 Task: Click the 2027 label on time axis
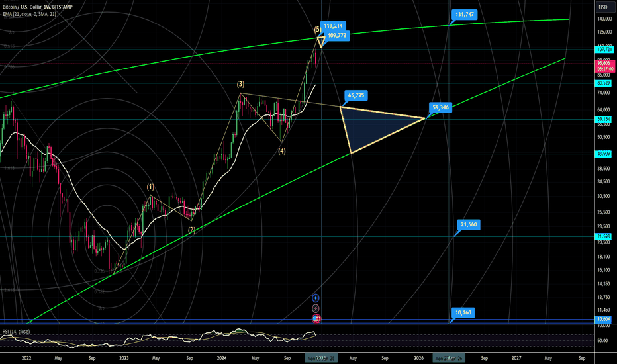point(516,359)
